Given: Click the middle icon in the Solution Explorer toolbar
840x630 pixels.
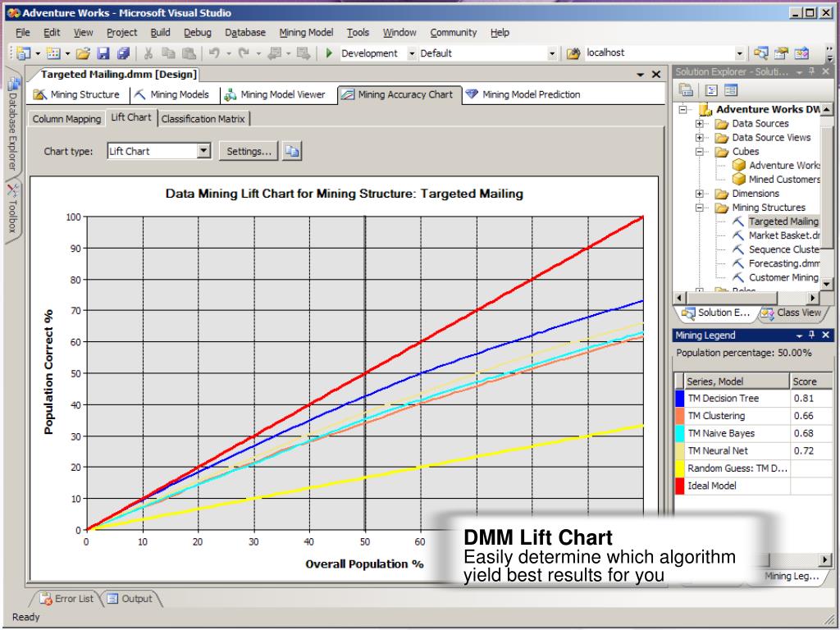Looking at the screenshot, I should [x=711, y=90].
